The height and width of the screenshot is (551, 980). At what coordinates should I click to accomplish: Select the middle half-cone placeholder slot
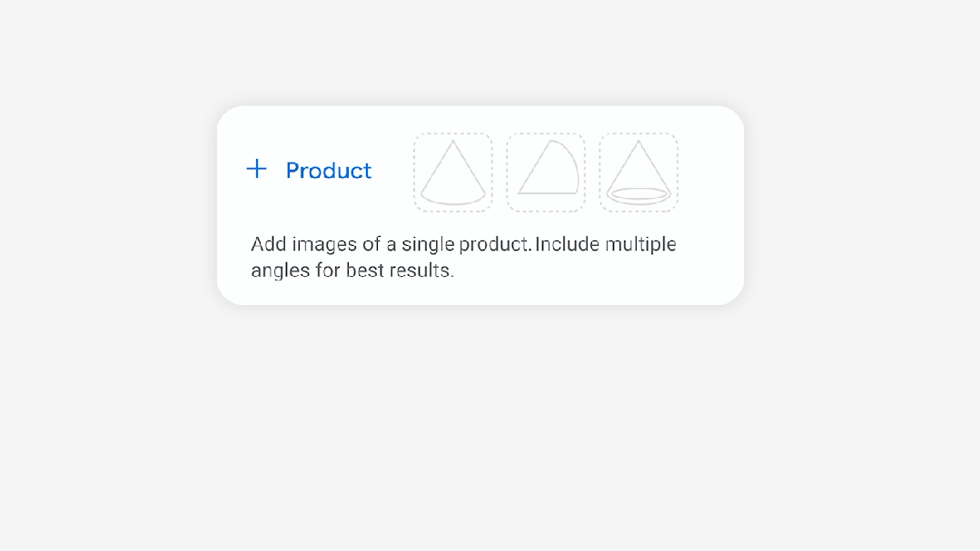tap(546, 172)
